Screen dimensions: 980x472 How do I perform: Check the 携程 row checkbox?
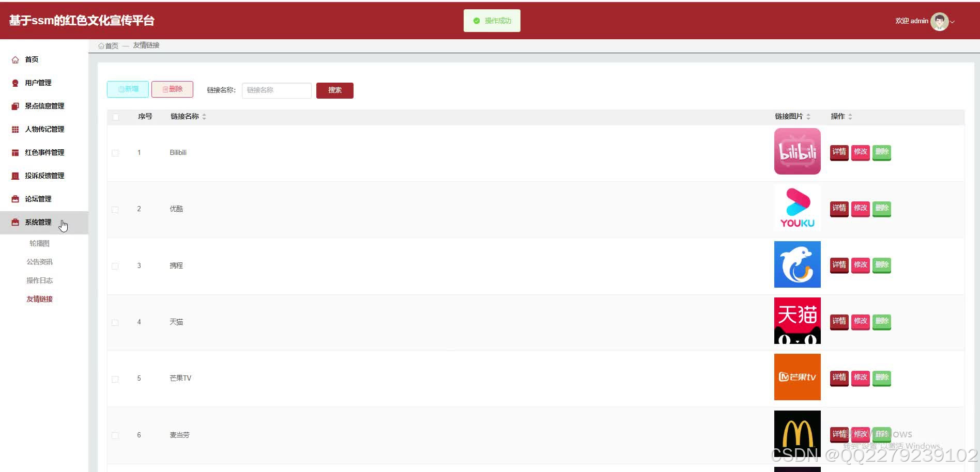115,266
